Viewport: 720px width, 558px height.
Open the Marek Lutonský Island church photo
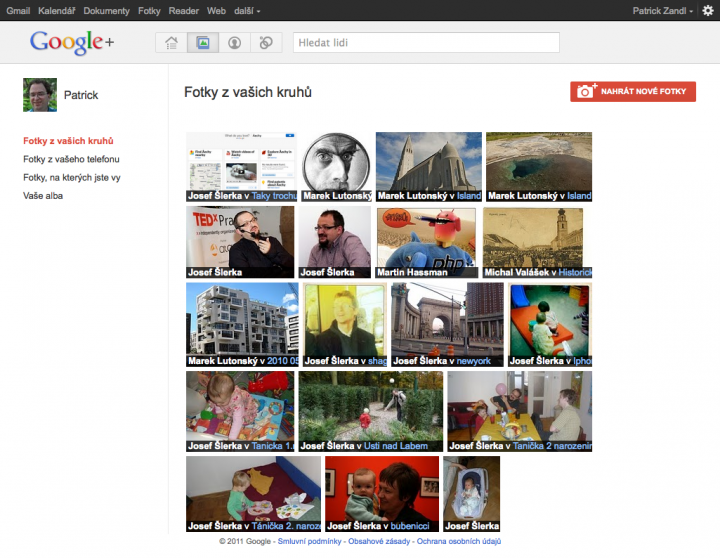[x=429, y=167]
